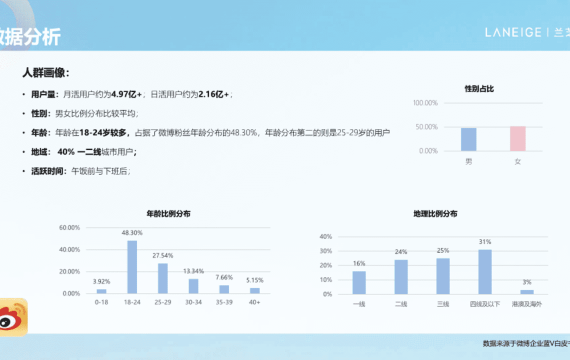Image resolution: width=570 pixels, height=360 pixels.
Task: Click the 40+ age bar at 5.15%
Action: pyautogui.click(x=255, y=291)
